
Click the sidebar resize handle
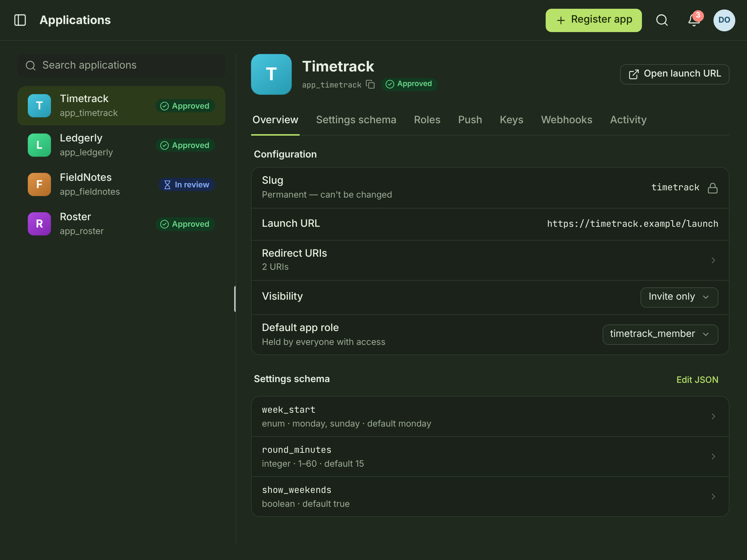pos(235,299)
